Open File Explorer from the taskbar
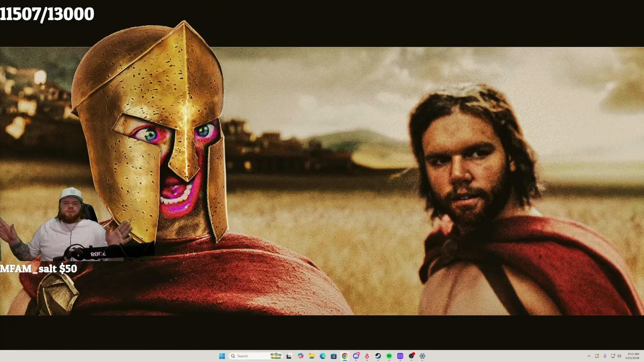Image resolution: width=644 pixels, height=362 pixels. [311, 356]
